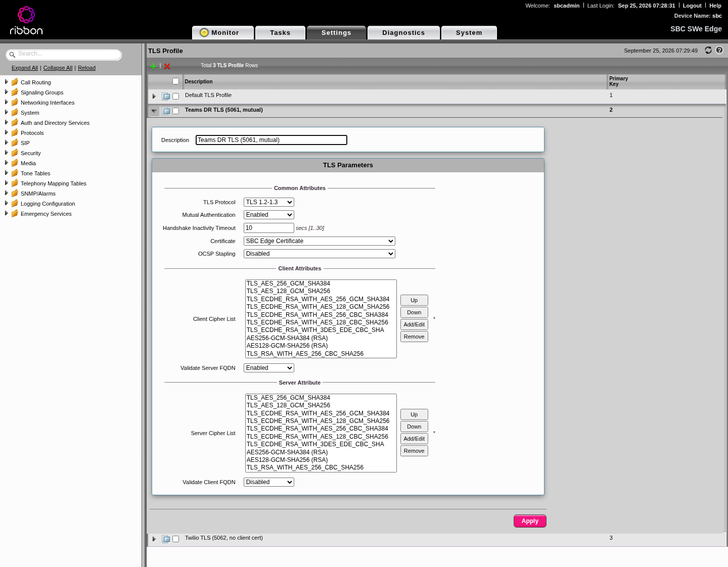
Task: Click the Networking Interfaces folder icon
Action: (15, 102)
